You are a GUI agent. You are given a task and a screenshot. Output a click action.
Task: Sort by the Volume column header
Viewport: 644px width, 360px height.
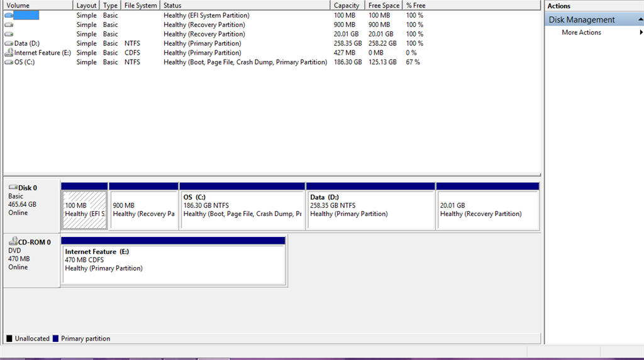(38, 5)
